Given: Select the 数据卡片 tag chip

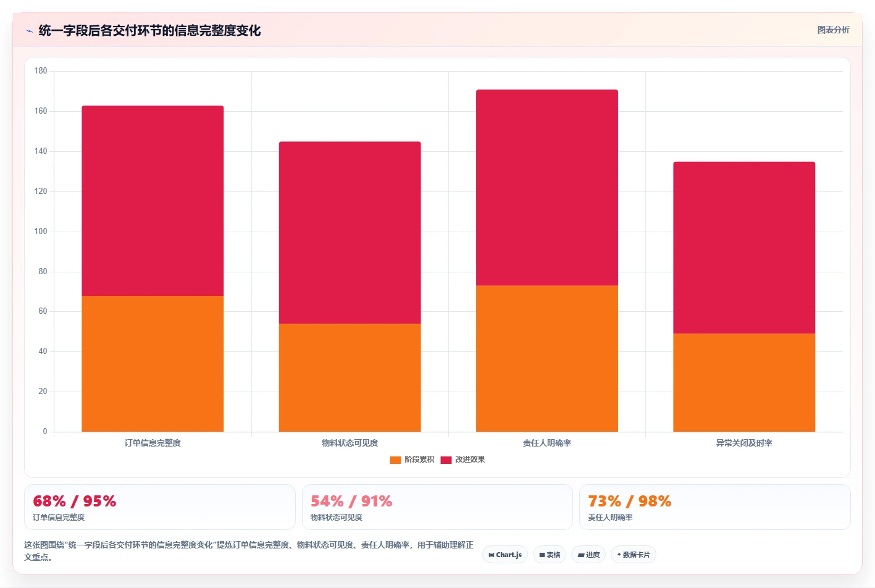Looking at the screenshot, I should coord(634,555).
